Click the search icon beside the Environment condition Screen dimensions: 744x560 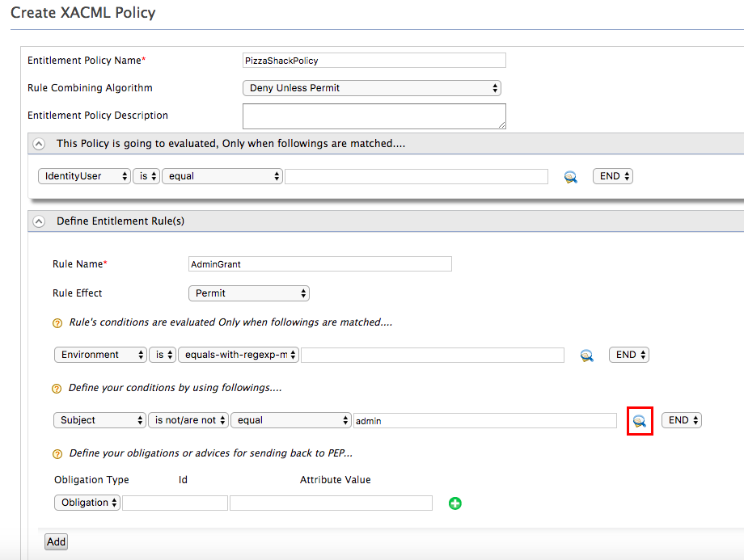point(586,355)
